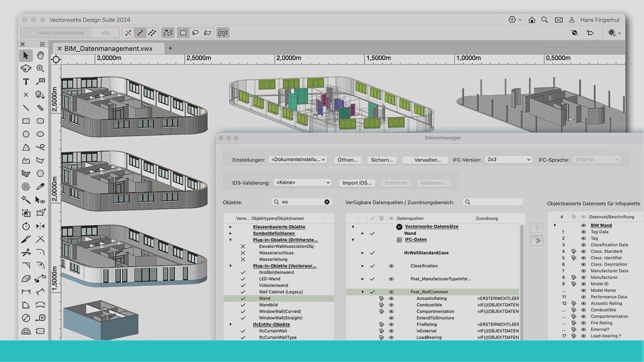
Task: Select the Text tool
Action: click(26, 81)
